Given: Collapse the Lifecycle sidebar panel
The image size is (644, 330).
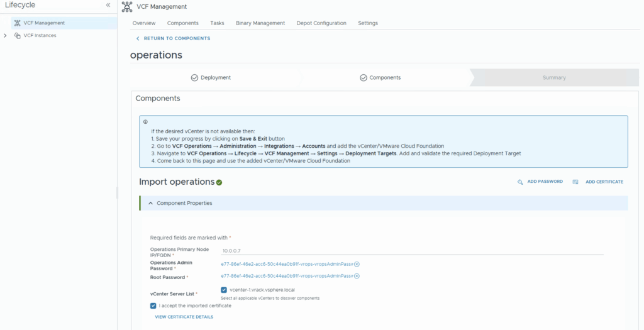Looking at the screenshot, I should (x=108, y=5).
